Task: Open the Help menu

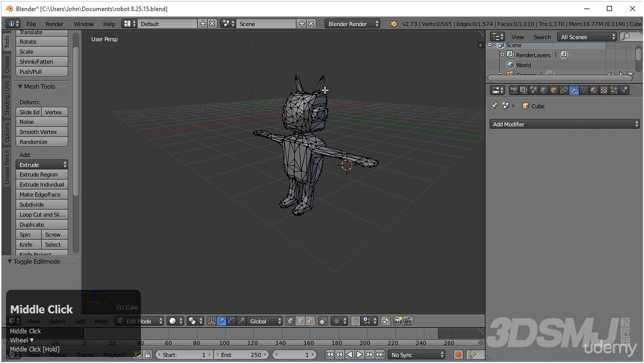Action: [x=109, y=24]
